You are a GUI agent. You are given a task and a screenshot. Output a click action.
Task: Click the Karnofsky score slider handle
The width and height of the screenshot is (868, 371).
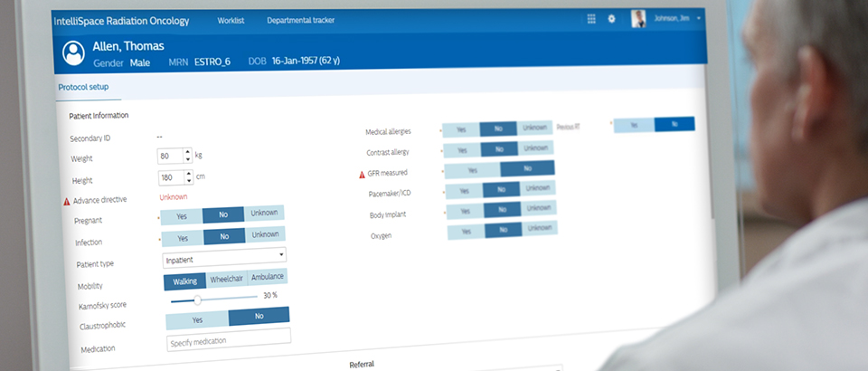pyautogui.click(x=197, y=300)
